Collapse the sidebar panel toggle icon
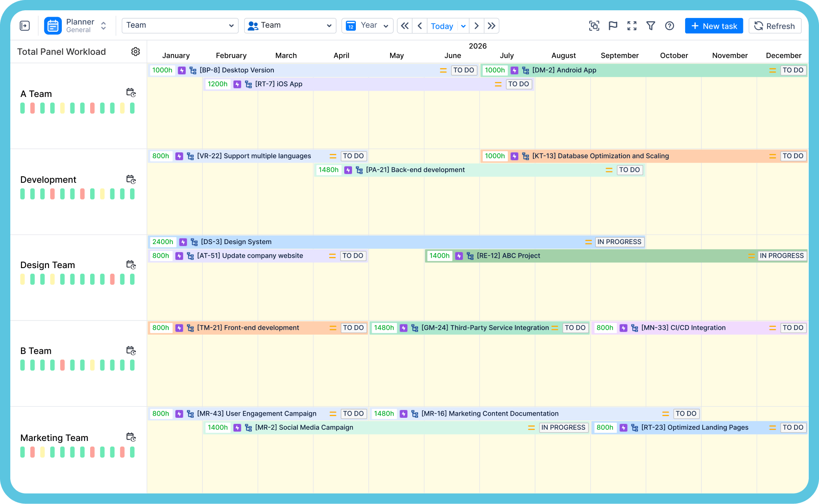The height and width of the screenshot is (504, 819). pyautogui.click(x=25, y=26)
